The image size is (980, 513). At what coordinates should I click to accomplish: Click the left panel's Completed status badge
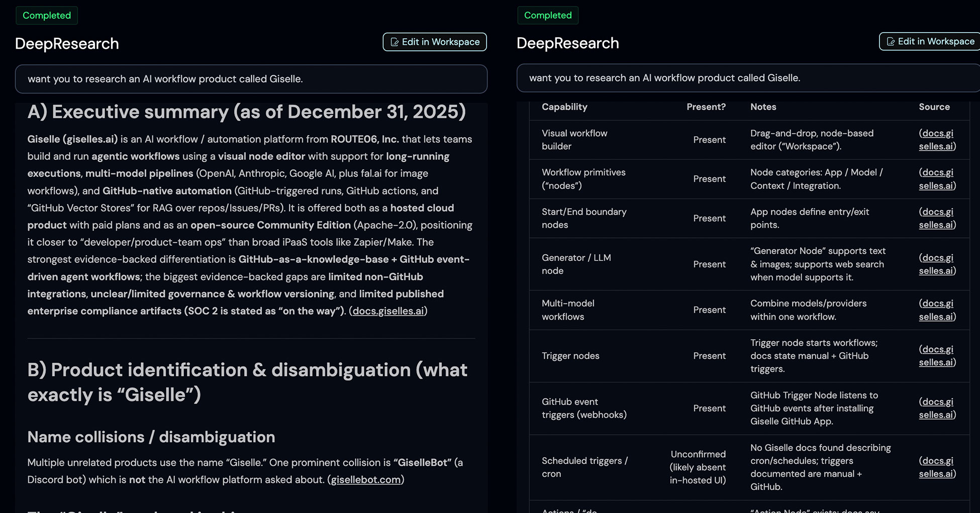pos(47,16)
